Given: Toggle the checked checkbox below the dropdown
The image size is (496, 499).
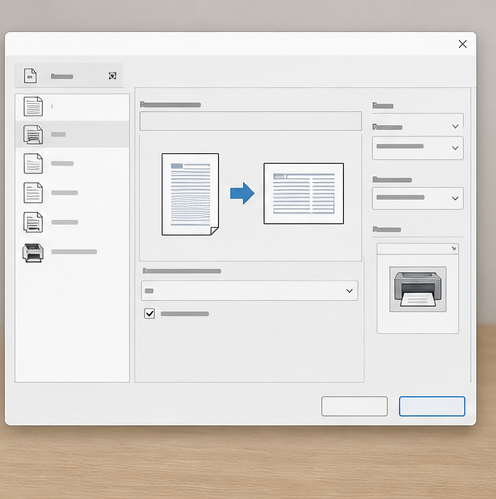Looking at the screenshot, I should click(x=149, y=314).
